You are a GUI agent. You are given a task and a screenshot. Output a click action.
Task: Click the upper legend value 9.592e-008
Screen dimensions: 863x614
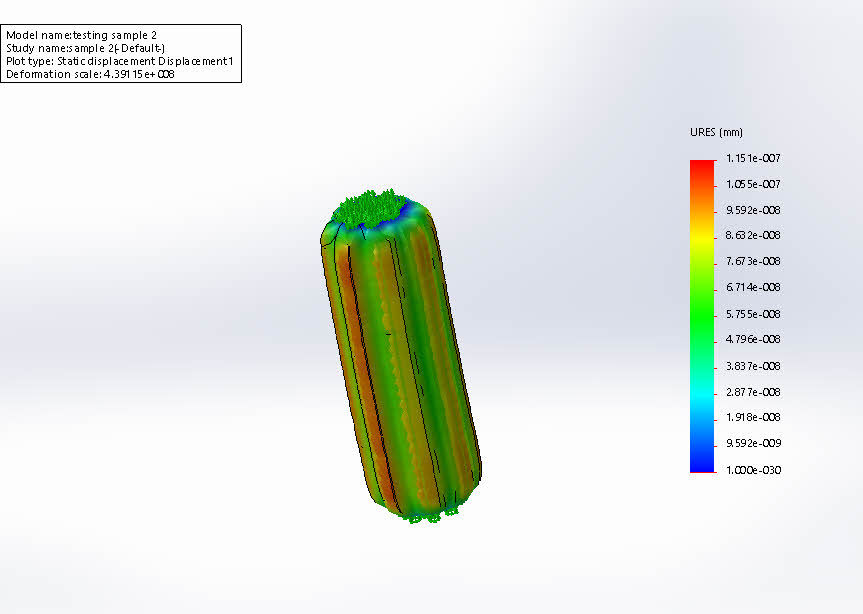[753, 210]
